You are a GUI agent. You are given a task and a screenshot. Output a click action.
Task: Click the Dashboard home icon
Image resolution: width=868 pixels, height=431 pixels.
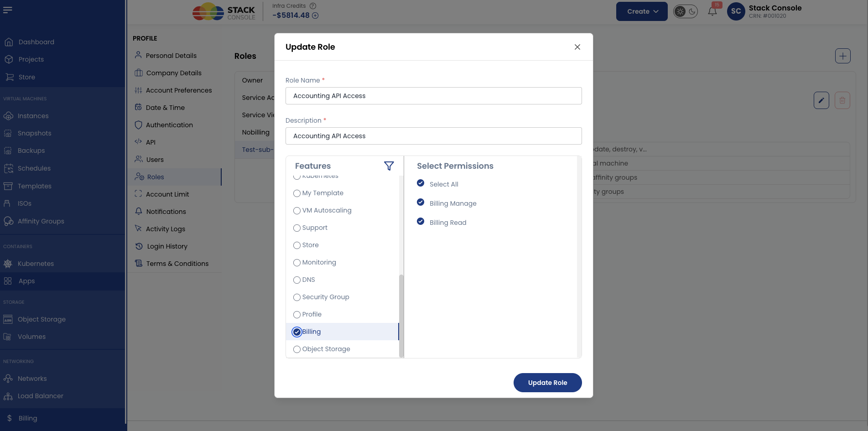(x=9, y=42)
